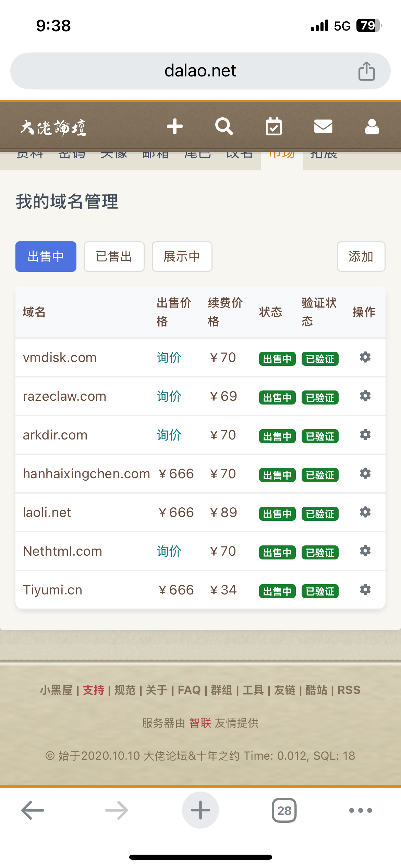Select the 出售中 filter tab
This screenshot has height=868, width=401.
click(x=46, y=256)
